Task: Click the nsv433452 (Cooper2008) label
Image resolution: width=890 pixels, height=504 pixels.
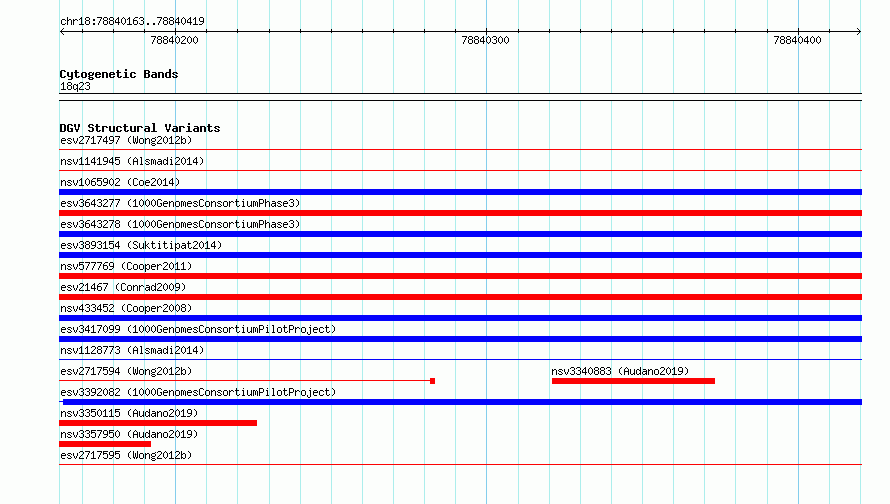Action: tap(126, 308)
